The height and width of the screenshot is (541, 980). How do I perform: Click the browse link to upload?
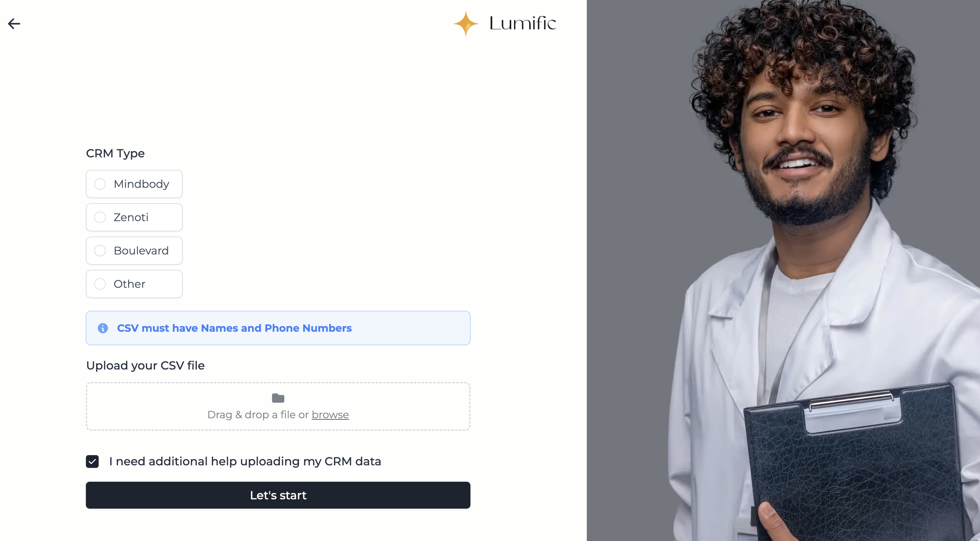330,415
